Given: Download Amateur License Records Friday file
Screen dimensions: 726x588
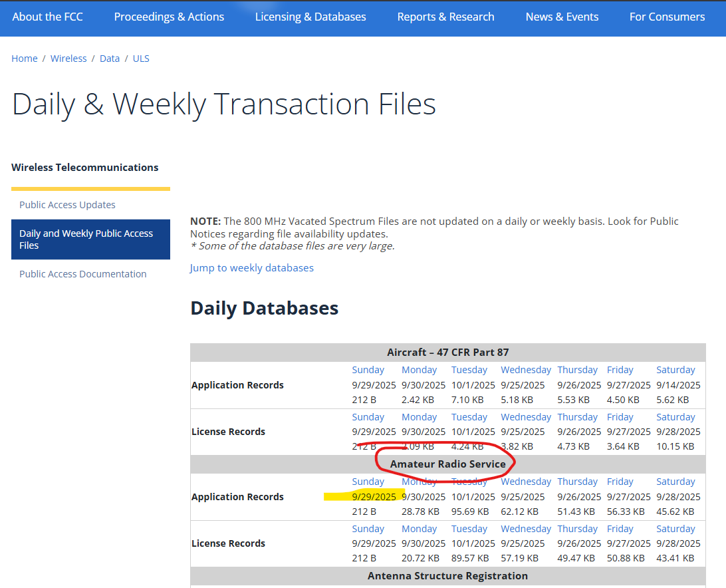Looking at the screenshot, I should tap(620, 529).
